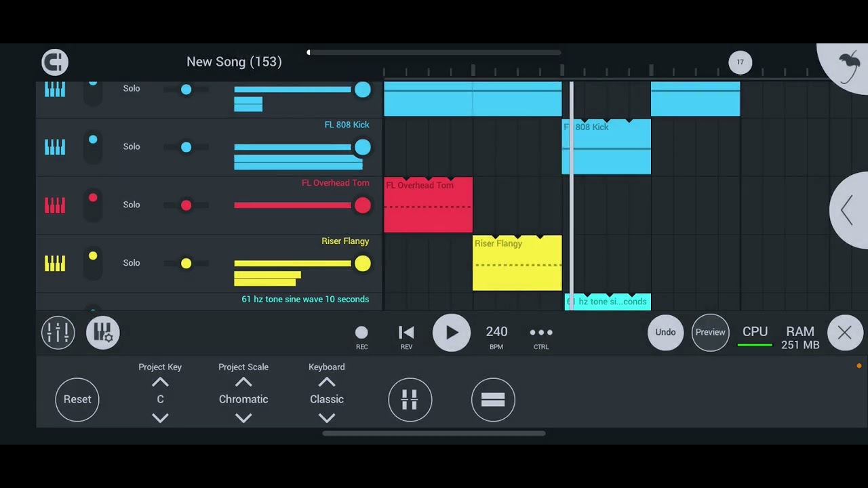
Task: Toggle mute on FL Overhead Tom track
Action: pyautogui.click(x=93, y=205)
